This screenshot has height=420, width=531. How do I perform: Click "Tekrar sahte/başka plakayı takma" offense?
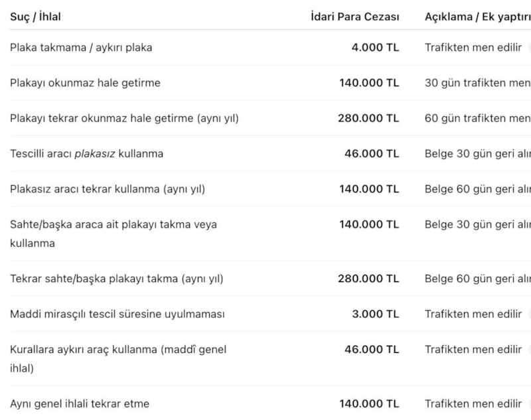point(116,279)
